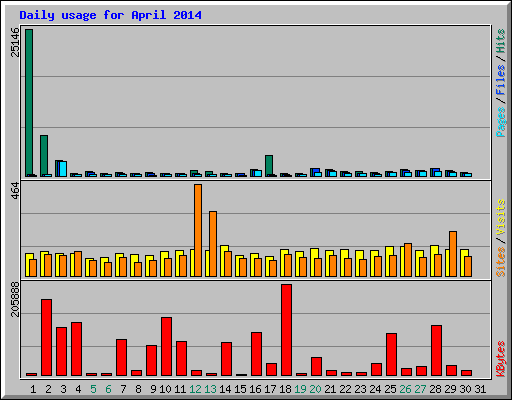Click the red KBytes bar for day 7
This screenshot has height=400, width=512.
121,357
